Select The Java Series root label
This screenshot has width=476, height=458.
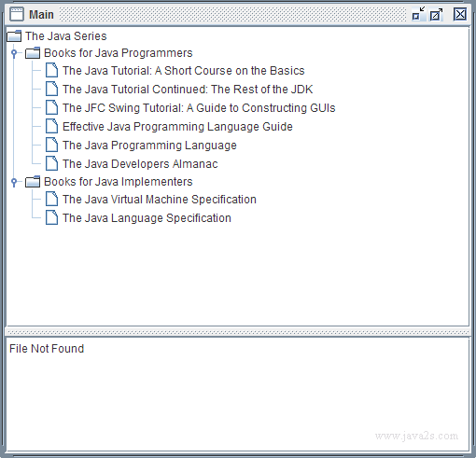[66, 36]
